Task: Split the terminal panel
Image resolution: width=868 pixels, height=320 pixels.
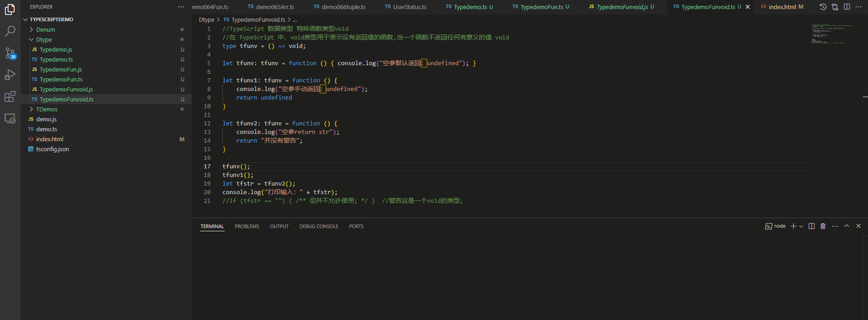Action: point(811,226)
